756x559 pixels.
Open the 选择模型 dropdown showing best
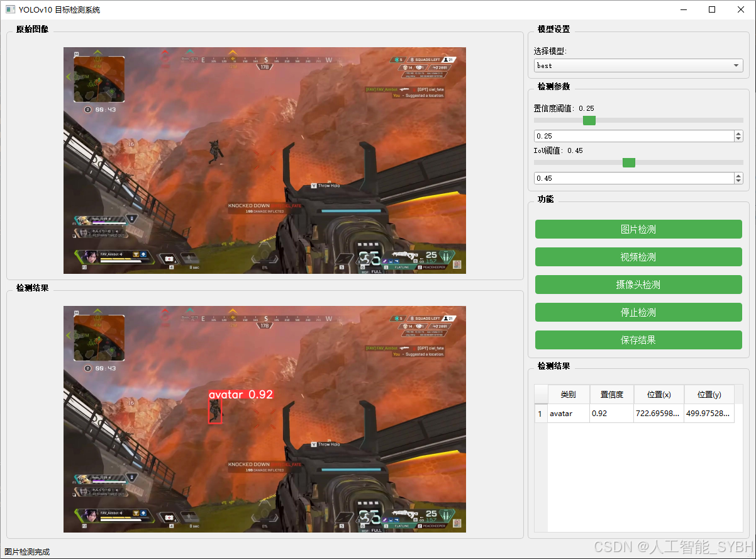(638, 65)
